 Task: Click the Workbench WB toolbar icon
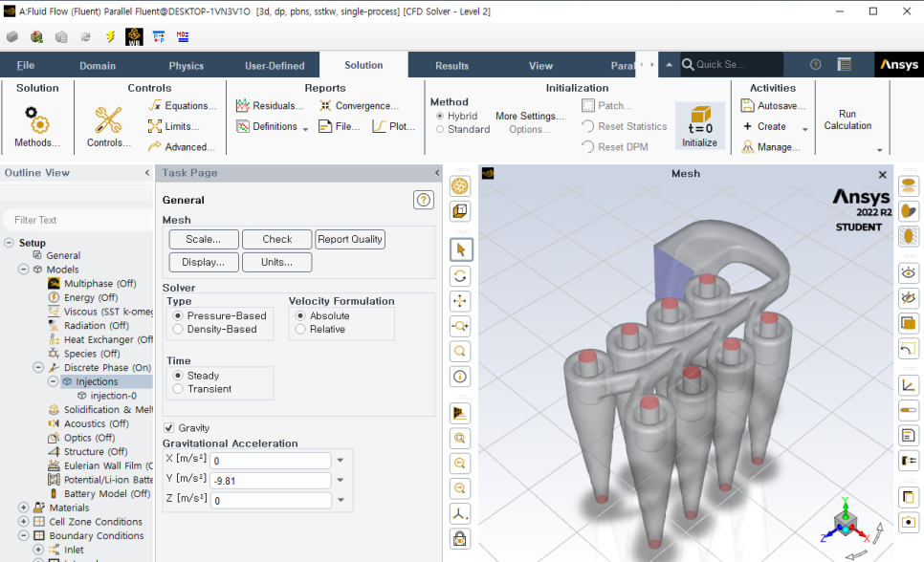[x=134, y=37]
